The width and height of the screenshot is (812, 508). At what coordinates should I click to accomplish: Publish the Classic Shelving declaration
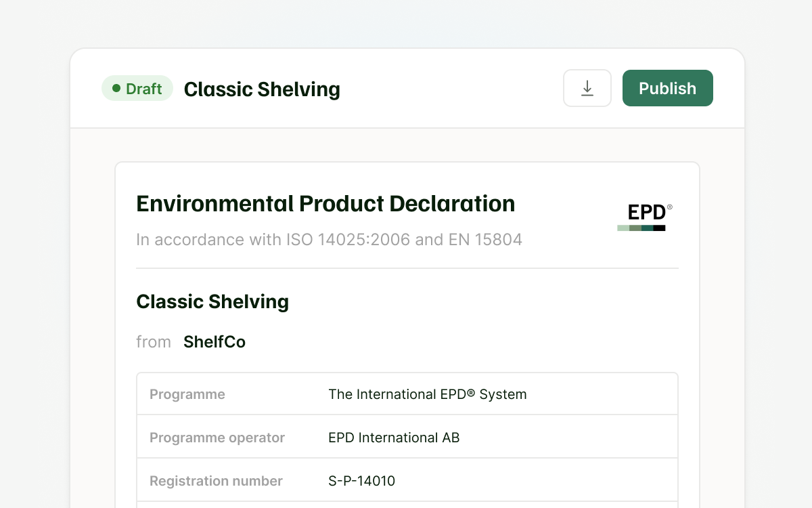point(668,88)
